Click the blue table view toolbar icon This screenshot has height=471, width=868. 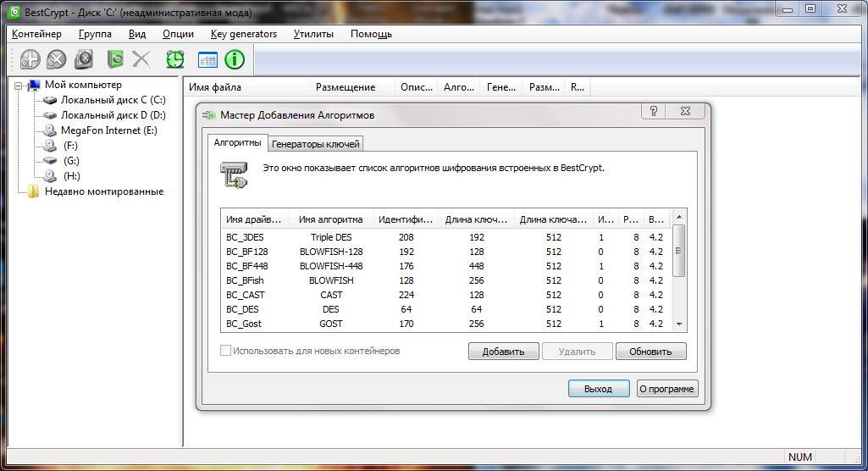coord(207,60)
